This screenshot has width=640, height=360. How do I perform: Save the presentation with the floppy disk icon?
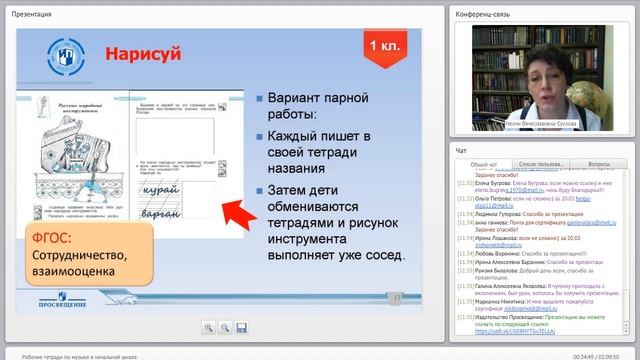pos(241,328)
